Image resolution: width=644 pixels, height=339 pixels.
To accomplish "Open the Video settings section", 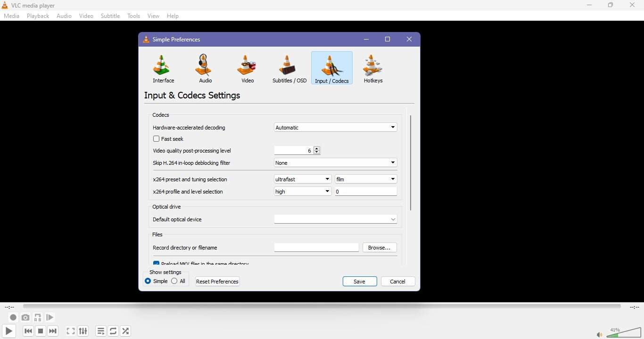I will tap(247, 68).
